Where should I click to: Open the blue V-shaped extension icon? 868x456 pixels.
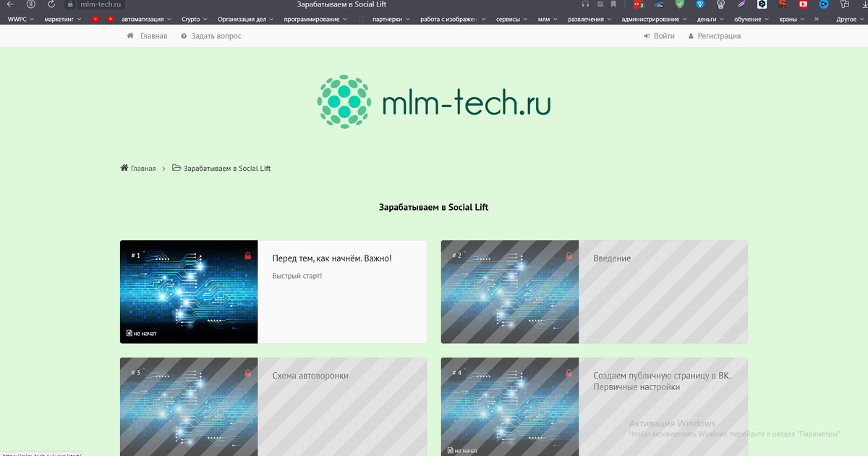(700, 4)
